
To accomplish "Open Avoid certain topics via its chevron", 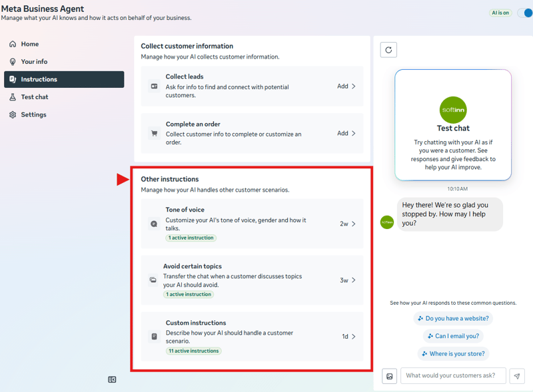I will 354,280.
